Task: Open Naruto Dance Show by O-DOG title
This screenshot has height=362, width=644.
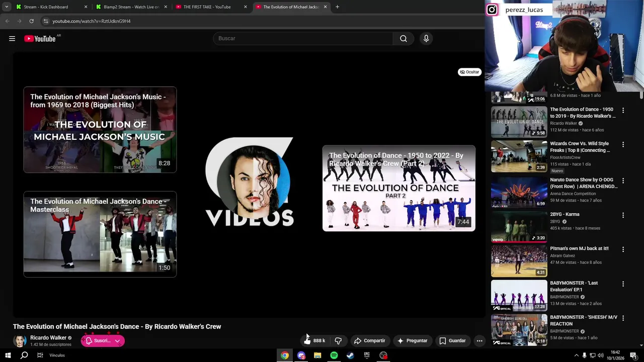Action: coord(584,183)
